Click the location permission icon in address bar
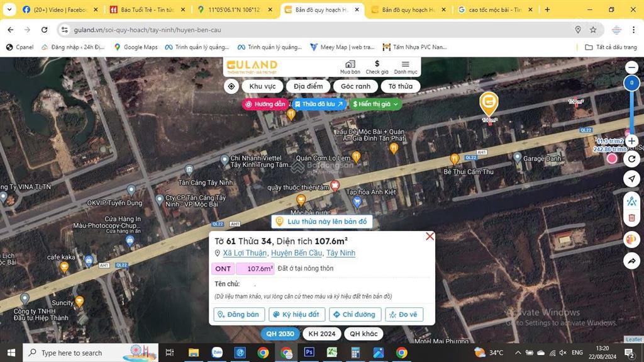The height and width of the screenshot is (362, 644). pos(578,30)
